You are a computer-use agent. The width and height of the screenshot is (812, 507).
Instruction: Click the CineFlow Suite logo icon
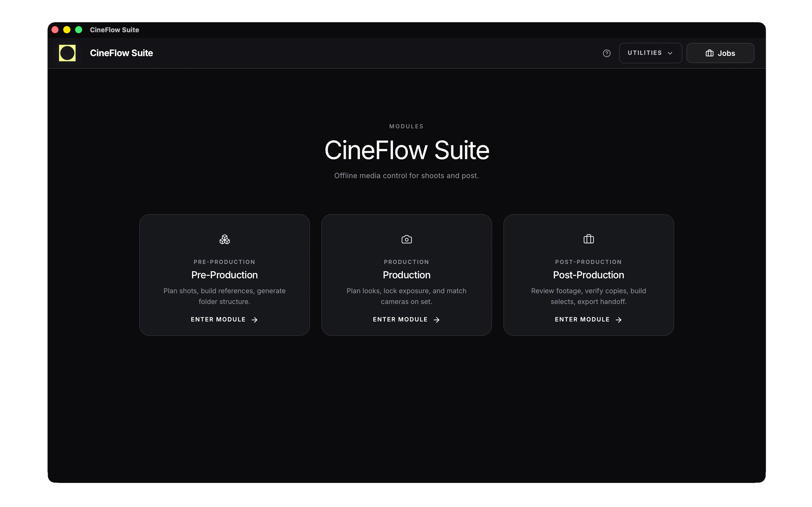click(67, 53)
